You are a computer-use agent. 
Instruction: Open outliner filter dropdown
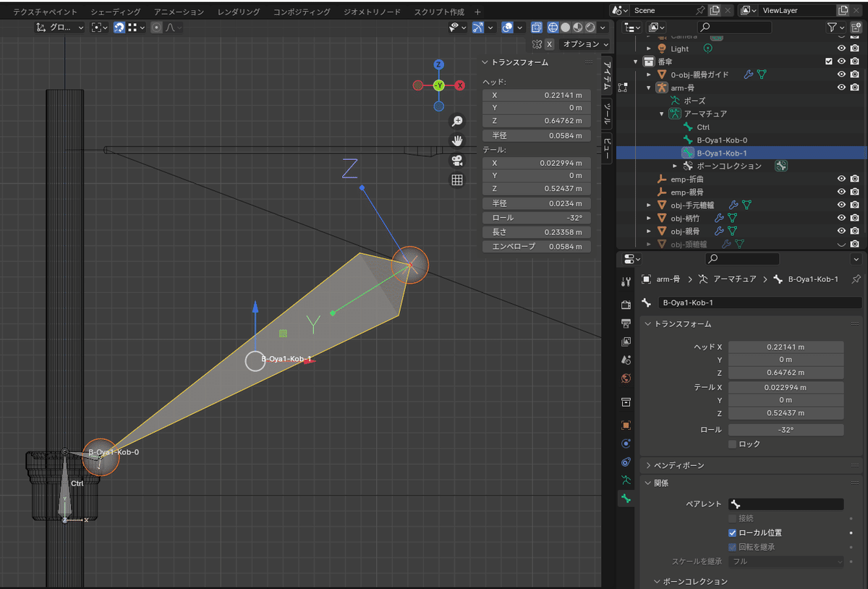coord(836,27)
